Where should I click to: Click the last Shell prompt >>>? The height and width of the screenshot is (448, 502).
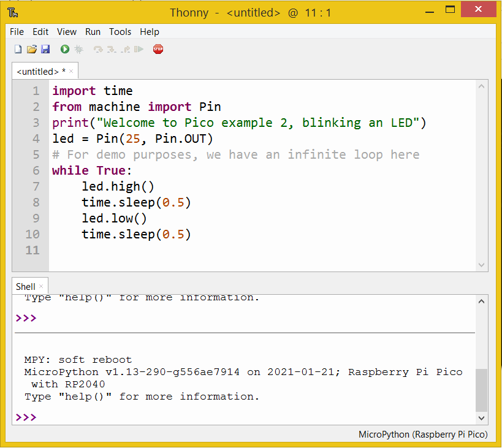26,417
